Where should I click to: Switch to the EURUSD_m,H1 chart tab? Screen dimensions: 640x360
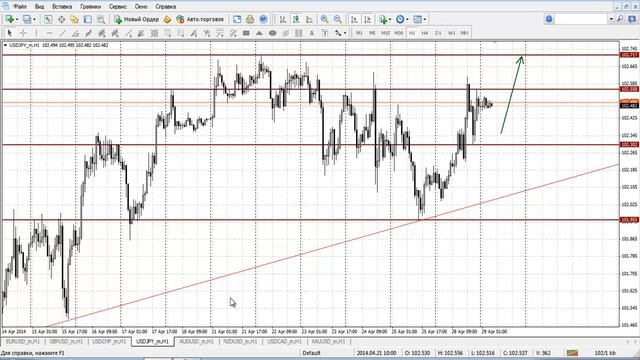tap(23, 342)
